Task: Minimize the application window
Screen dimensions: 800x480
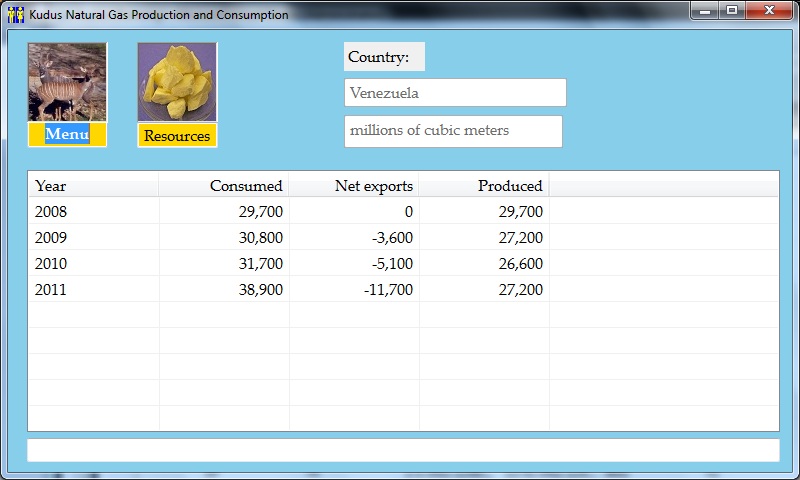Action: point(706,11)
